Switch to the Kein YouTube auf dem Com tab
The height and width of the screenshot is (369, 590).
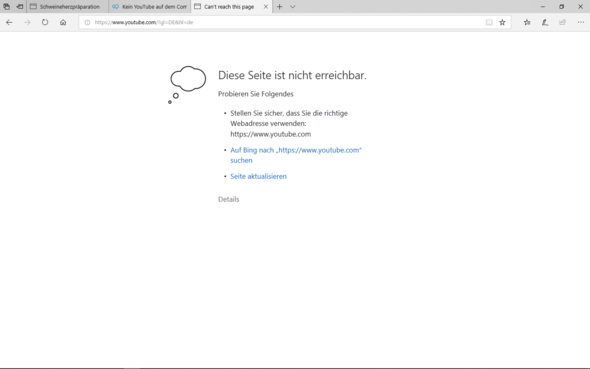(150, 6)
